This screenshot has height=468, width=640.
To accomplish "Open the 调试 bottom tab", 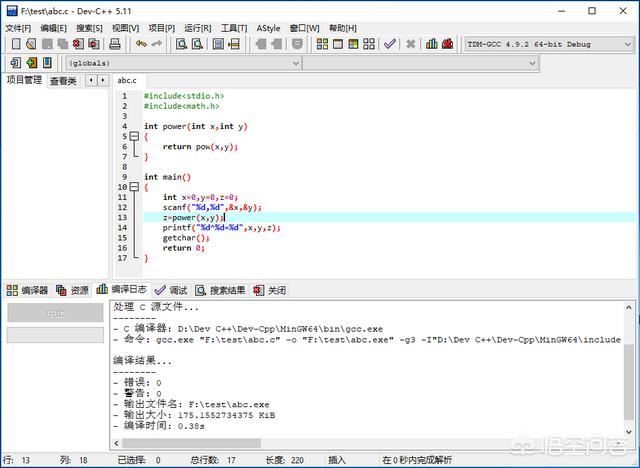I will [171, 290].
